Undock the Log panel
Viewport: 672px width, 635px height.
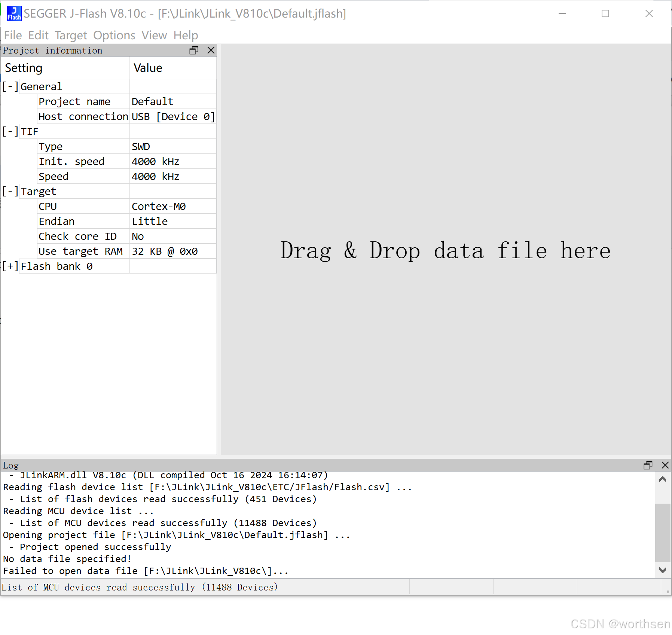click(648, 465)
